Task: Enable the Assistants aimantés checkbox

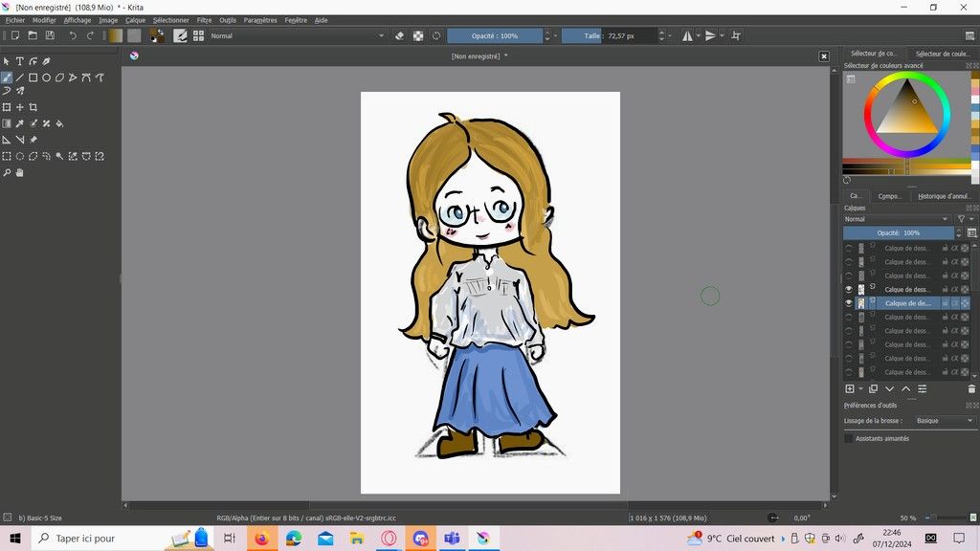Action: [849, 438]
